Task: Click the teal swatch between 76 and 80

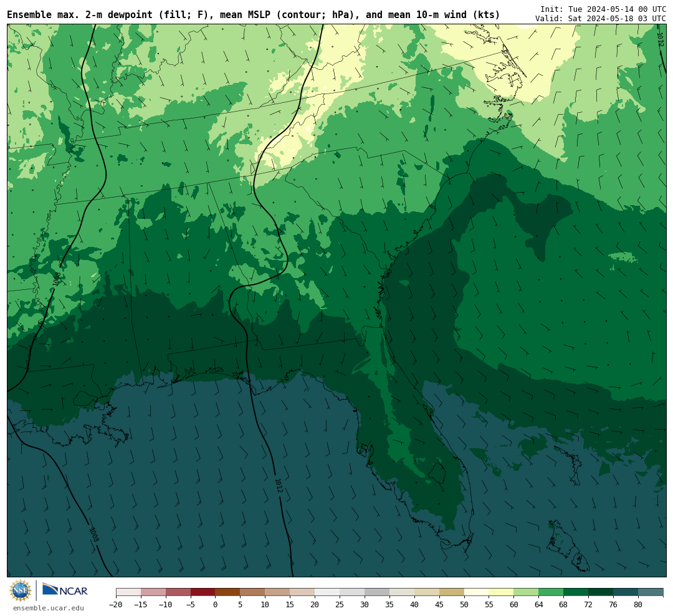Action: (626, 592)
